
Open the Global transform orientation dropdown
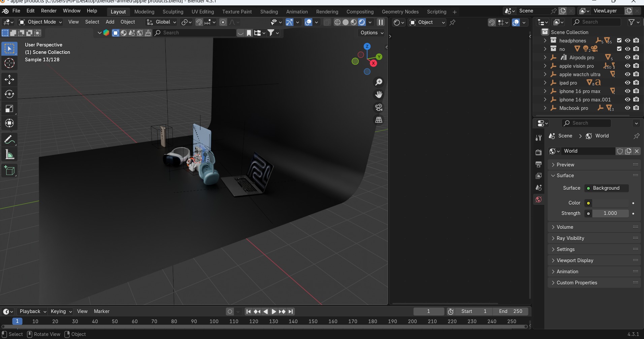pyautogui.click(x=161, y=22)
